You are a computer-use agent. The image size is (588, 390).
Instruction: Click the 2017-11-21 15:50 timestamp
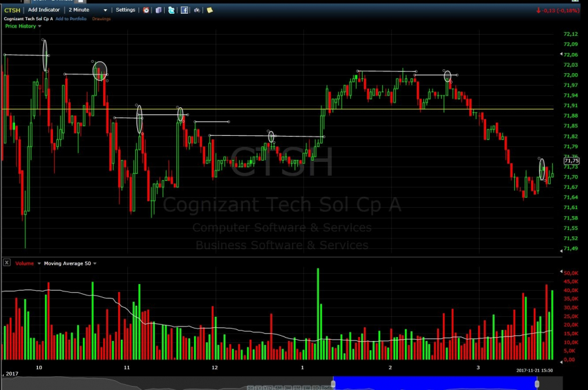pos(534,370)
